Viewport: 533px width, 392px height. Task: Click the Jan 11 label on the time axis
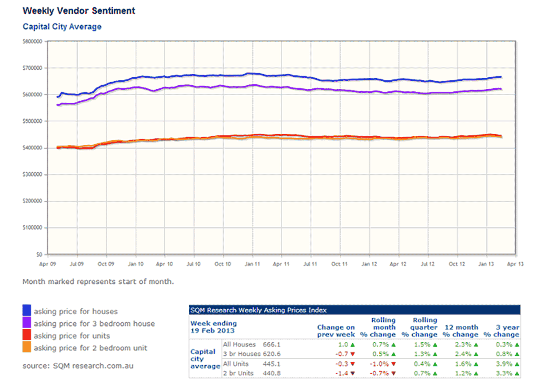[x=252, y=264]
